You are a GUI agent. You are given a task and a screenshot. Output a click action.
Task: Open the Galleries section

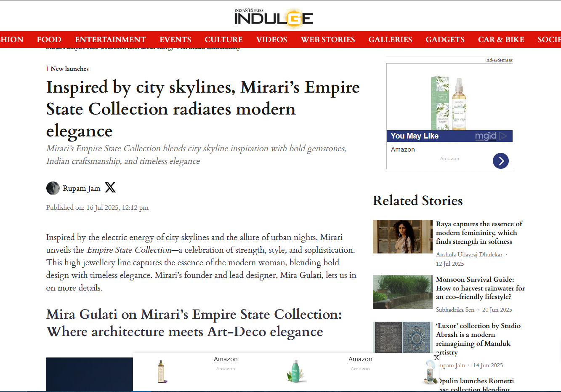pyautogui.click(x=390, y=40)
